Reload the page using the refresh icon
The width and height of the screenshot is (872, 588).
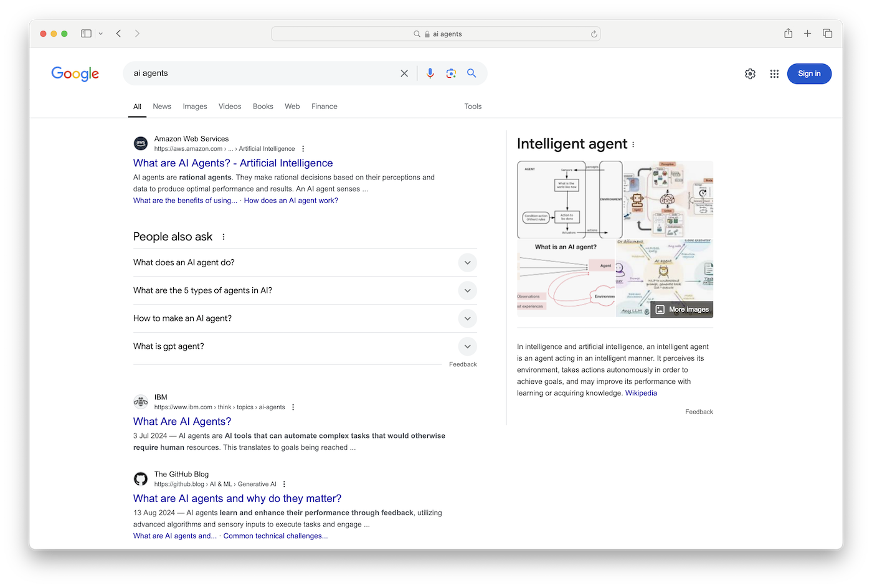[594, 34]
